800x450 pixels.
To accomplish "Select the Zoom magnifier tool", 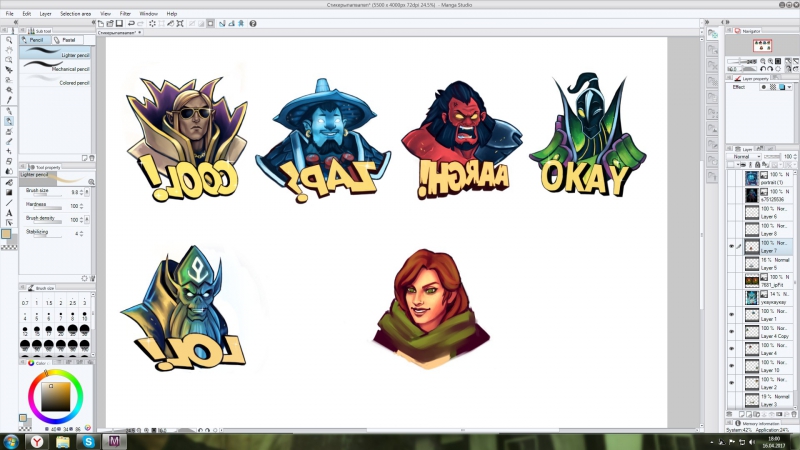I will 9,40.
